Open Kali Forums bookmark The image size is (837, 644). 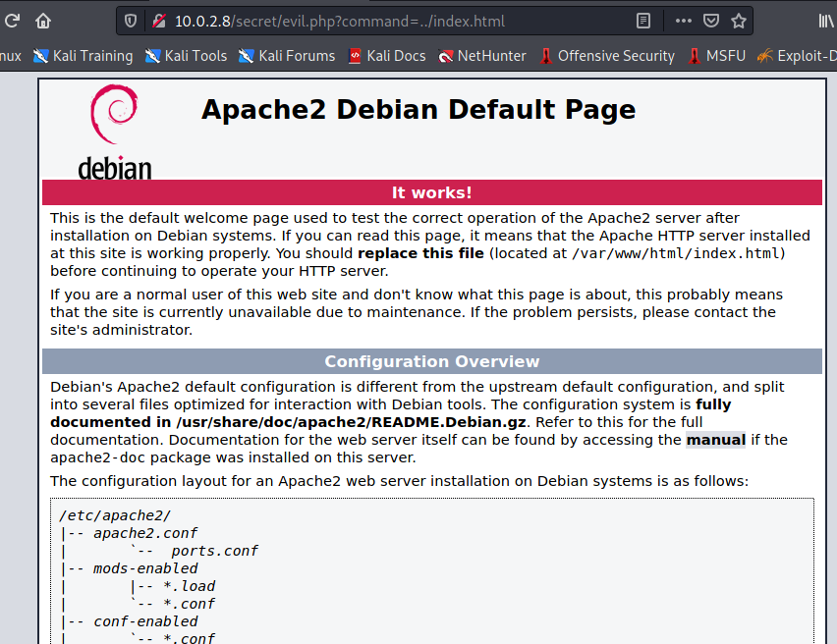pyautogui.click(x=287, y=56)
